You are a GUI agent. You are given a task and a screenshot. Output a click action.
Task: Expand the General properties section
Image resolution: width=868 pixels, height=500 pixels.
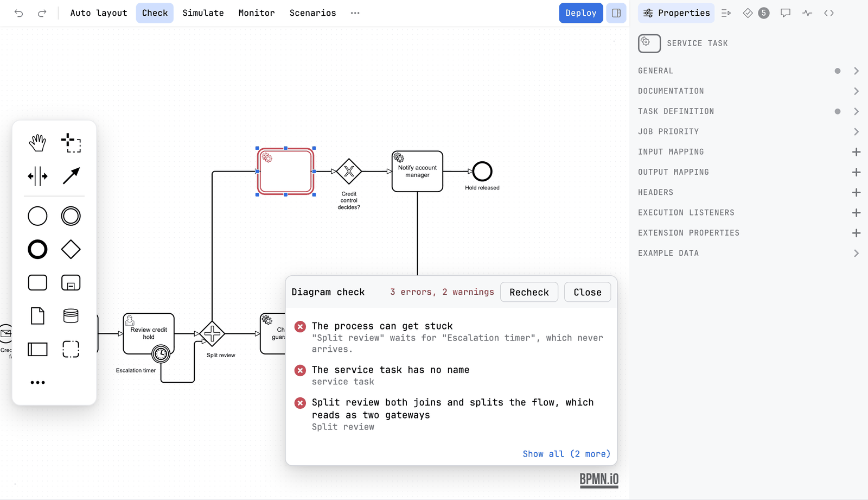point(749,71)
